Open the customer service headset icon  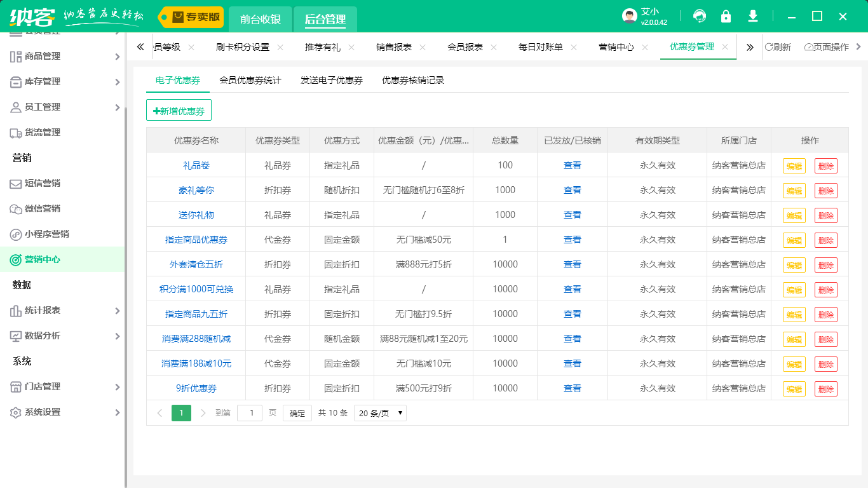point(699,16)
